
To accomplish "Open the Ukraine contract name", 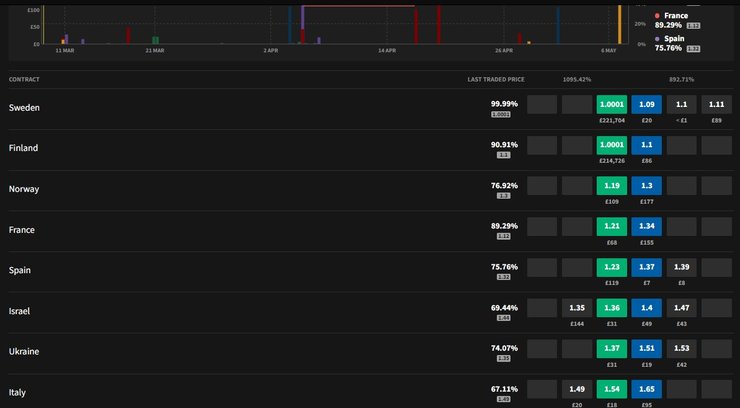I will 25,353.
